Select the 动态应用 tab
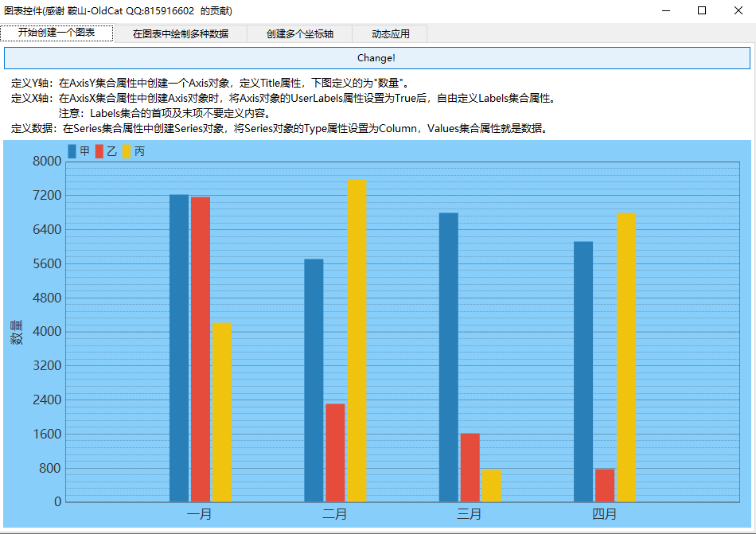Screen dimensions: 756x534 [x=390, y=33]
